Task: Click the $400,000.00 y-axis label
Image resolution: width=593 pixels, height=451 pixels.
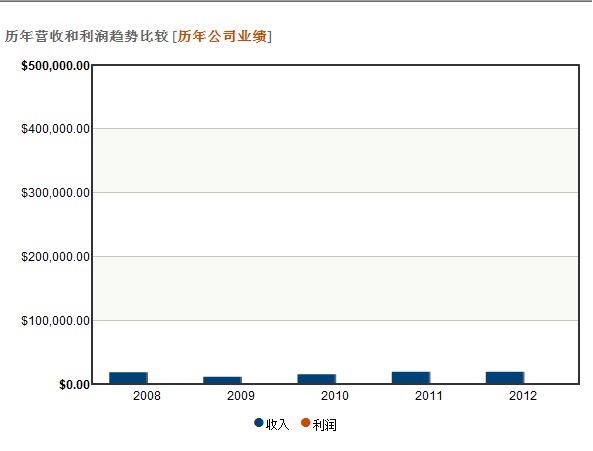Action: pyautogui.click(x=56, y=129)
